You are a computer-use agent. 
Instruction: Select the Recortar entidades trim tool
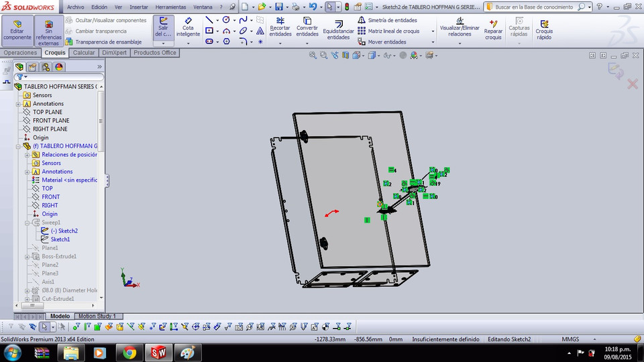click(x=280, y=25)
